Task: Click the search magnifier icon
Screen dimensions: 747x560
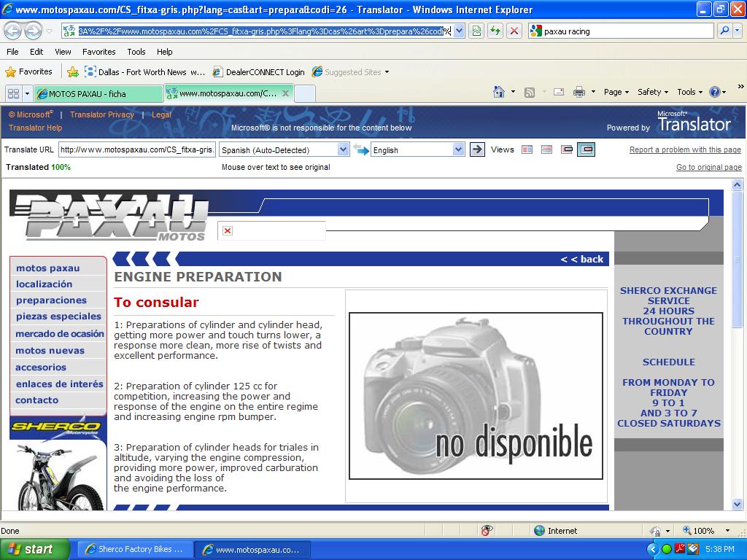Action: click(x=724, y=31)
